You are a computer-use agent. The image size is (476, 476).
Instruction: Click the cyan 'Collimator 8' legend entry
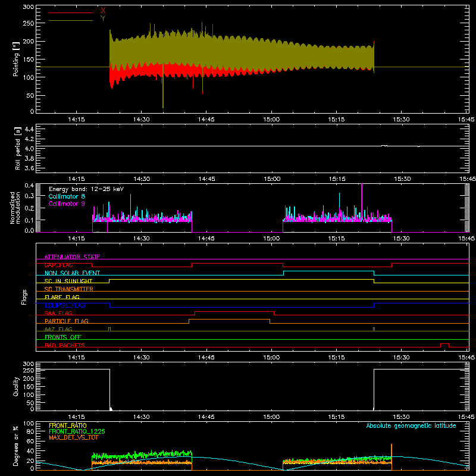coord(67,196)
